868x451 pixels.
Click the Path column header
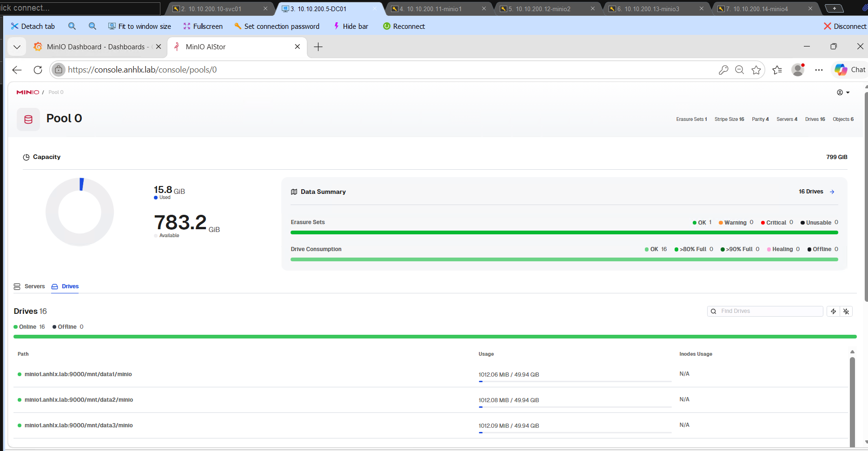click(23, 354)
